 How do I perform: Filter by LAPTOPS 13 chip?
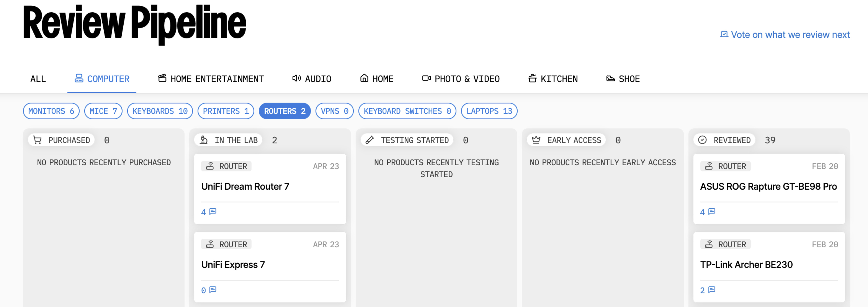489,111
